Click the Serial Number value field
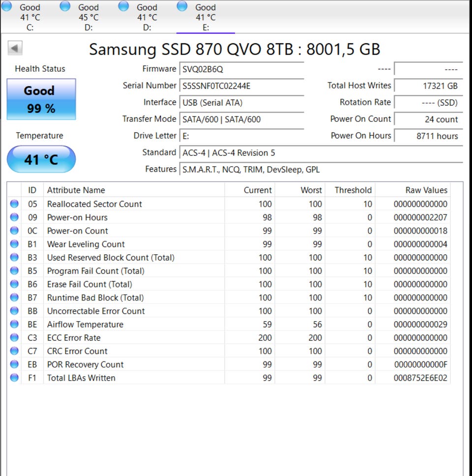This screenshot has height=476, width=472. click(x=241, y=86)
